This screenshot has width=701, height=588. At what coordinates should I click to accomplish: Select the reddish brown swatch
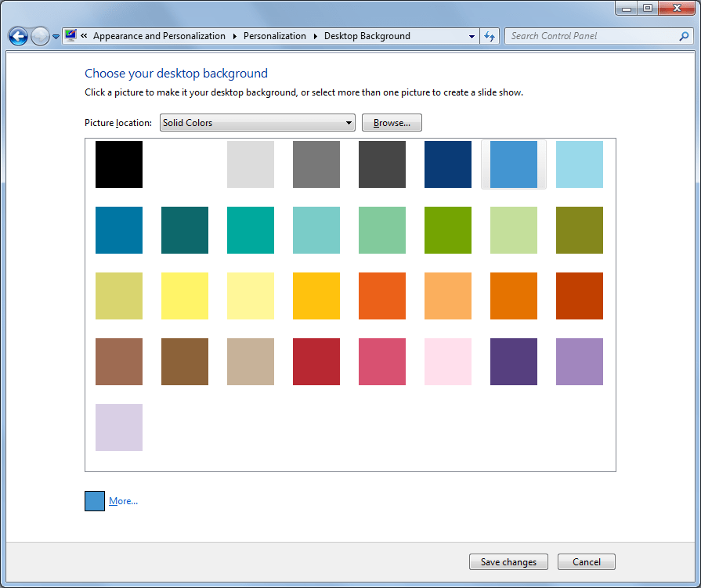tap(119, 362)
